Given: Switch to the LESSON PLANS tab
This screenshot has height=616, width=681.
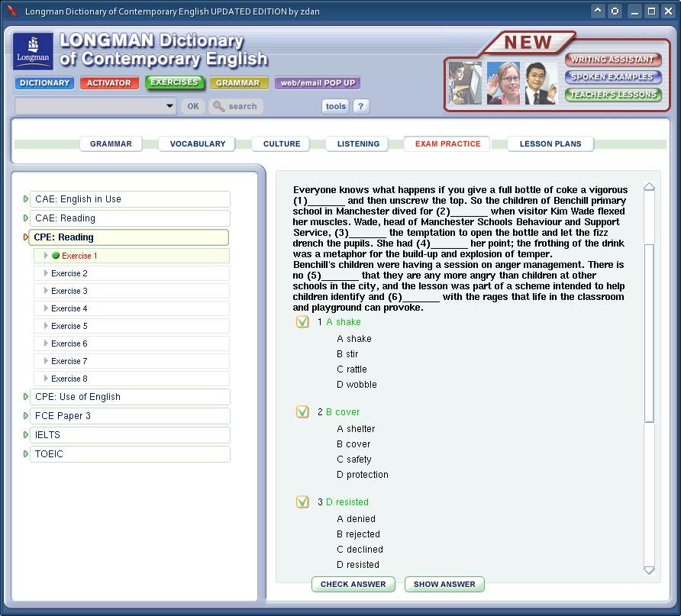Looking at the screenshot, I should [550, 144].
